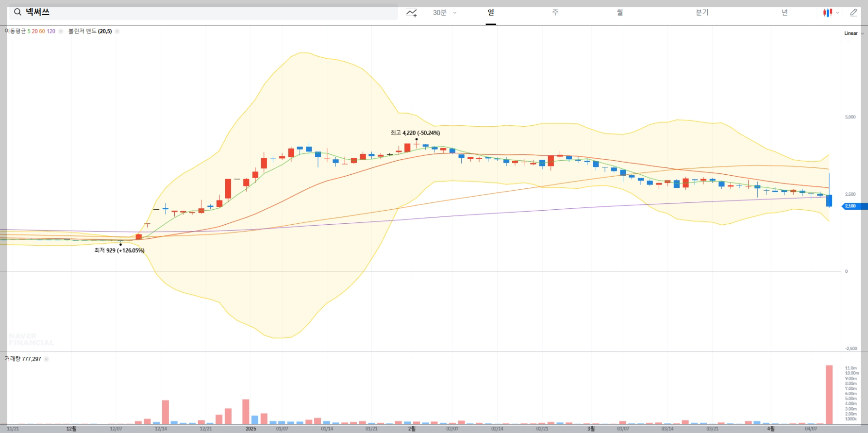868x433 pixels.
Task: Click the current price tag 2,100
Action: (x=855, y=206)
